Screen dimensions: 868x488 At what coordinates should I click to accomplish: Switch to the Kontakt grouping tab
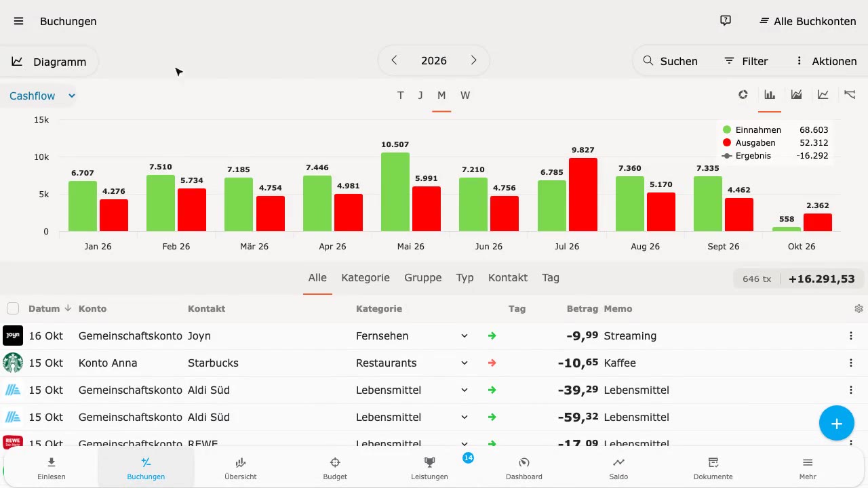(508, 277)
